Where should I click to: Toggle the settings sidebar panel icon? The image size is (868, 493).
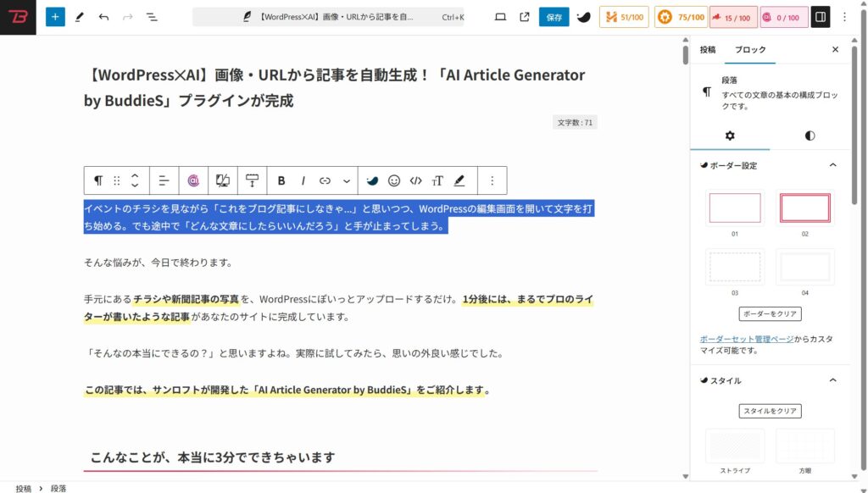tap(821, 17)
